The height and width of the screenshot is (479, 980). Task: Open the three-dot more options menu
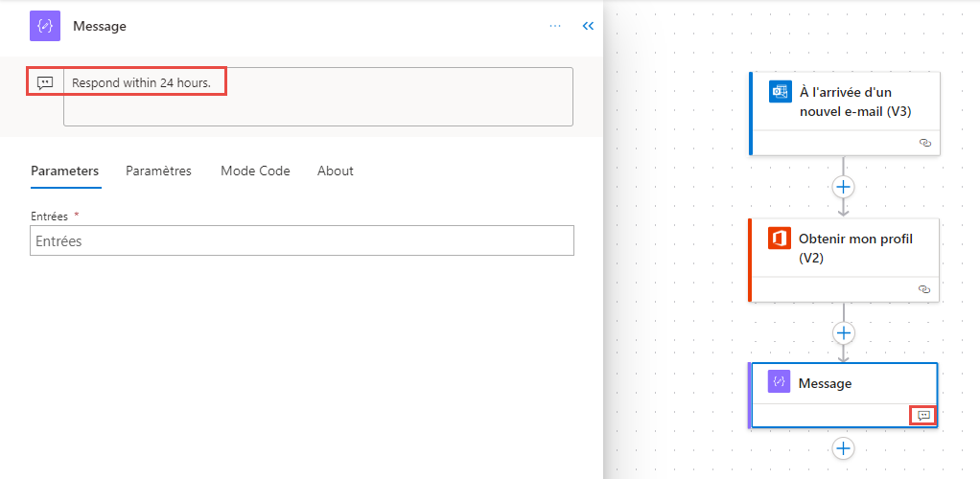click(555, 26)
